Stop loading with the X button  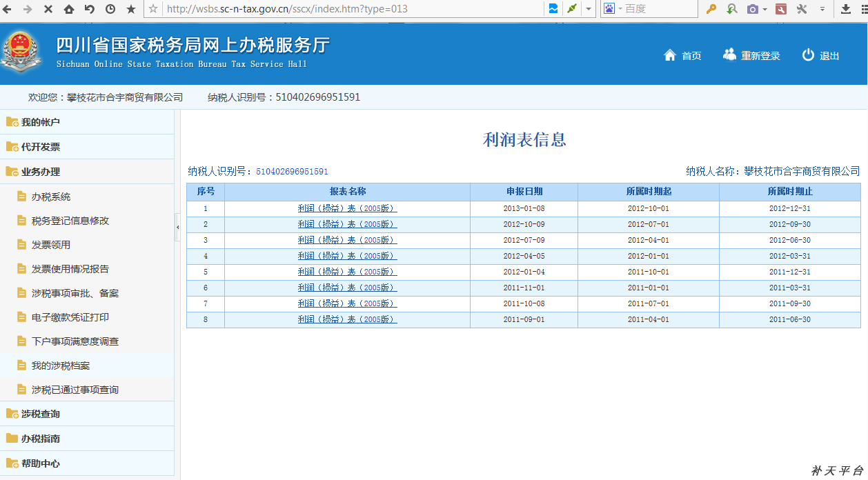[48, 9]
